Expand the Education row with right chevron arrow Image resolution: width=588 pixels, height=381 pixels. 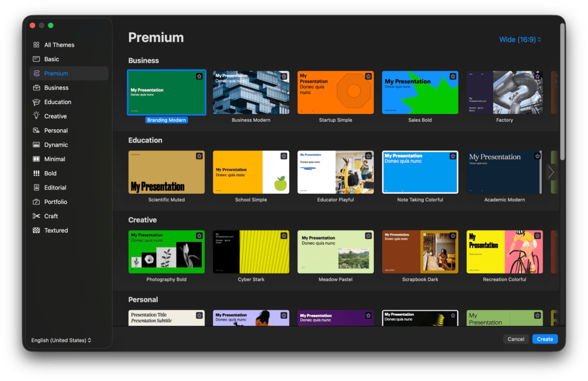click(x=551, y=172)
